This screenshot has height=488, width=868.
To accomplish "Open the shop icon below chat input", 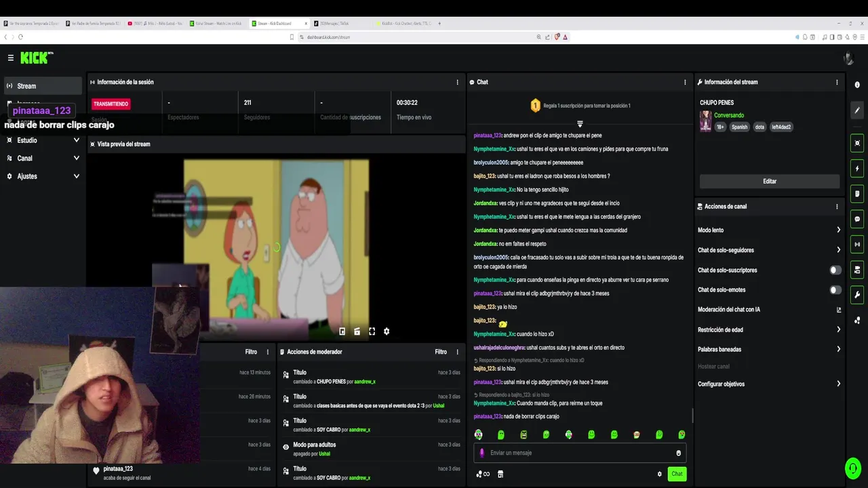I will point(500,474).
